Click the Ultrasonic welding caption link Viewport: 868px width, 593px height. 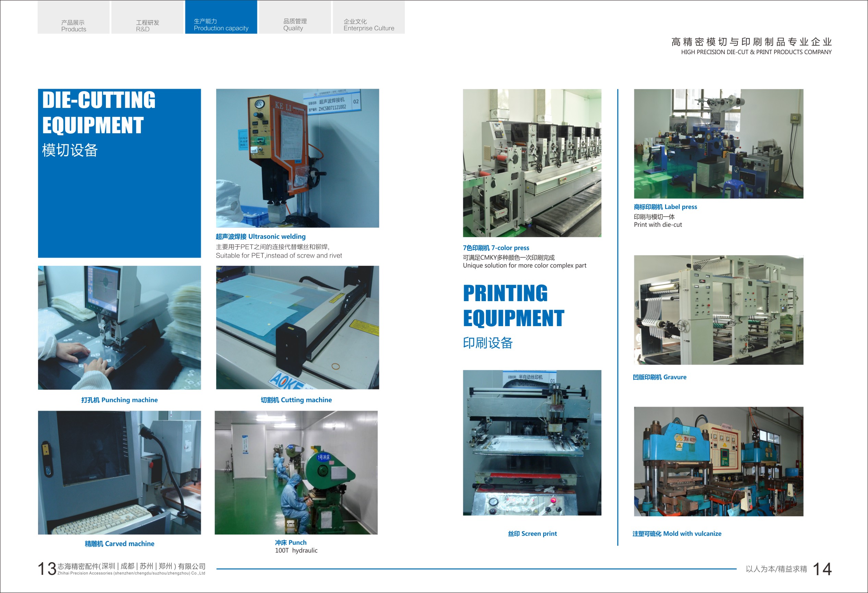[260, 236]
